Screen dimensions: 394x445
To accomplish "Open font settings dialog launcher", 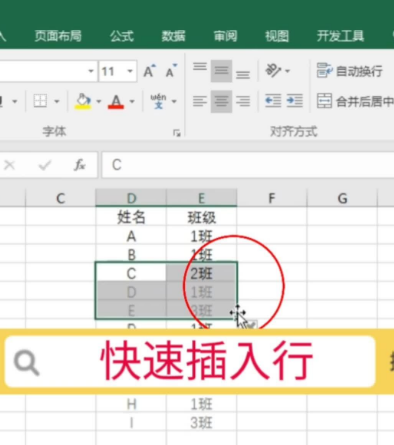I will [177, 133].
